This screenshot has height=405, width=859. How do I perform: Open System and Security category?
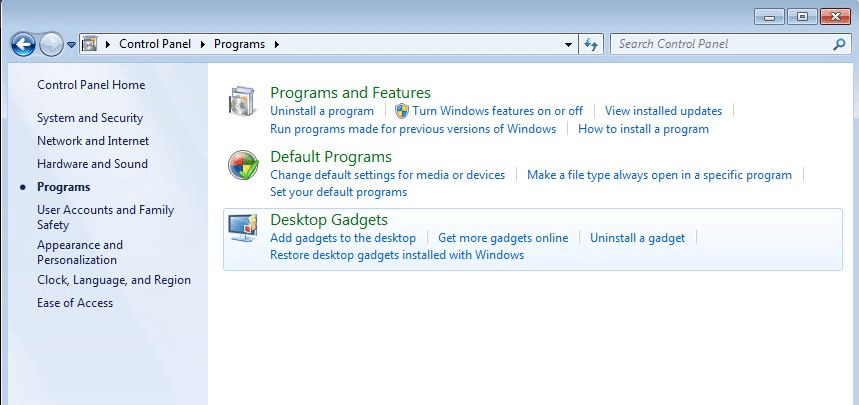pos(90,118)
